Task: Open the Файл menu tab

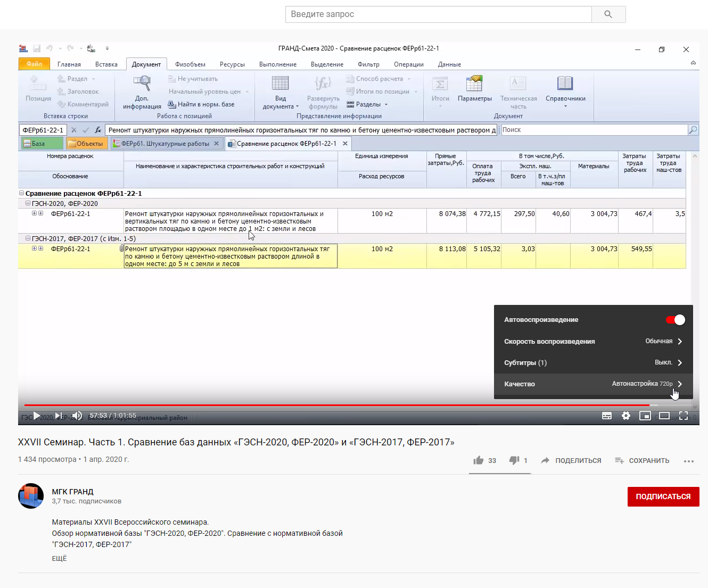Action: pos(34,64)
